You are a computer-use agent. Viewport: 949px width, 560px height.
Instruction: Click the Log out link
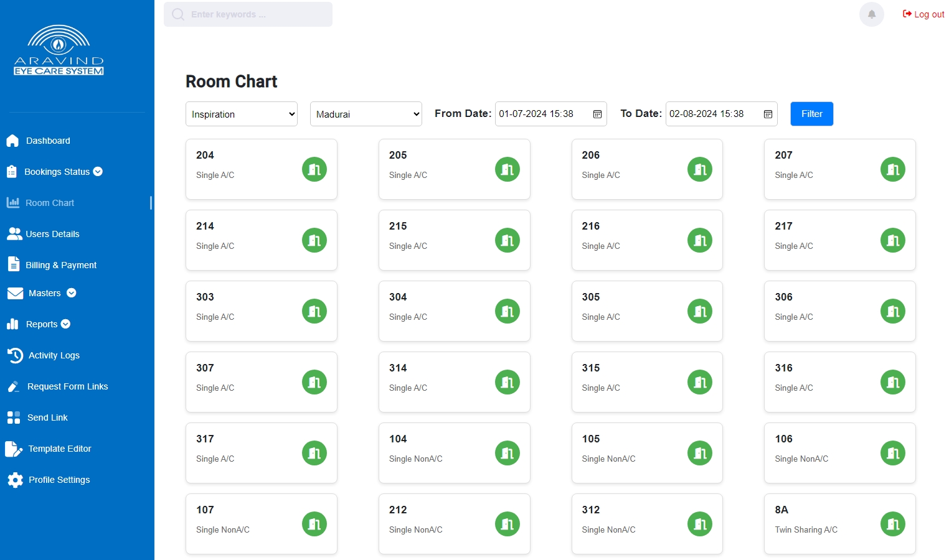click(x=923, y=14)
